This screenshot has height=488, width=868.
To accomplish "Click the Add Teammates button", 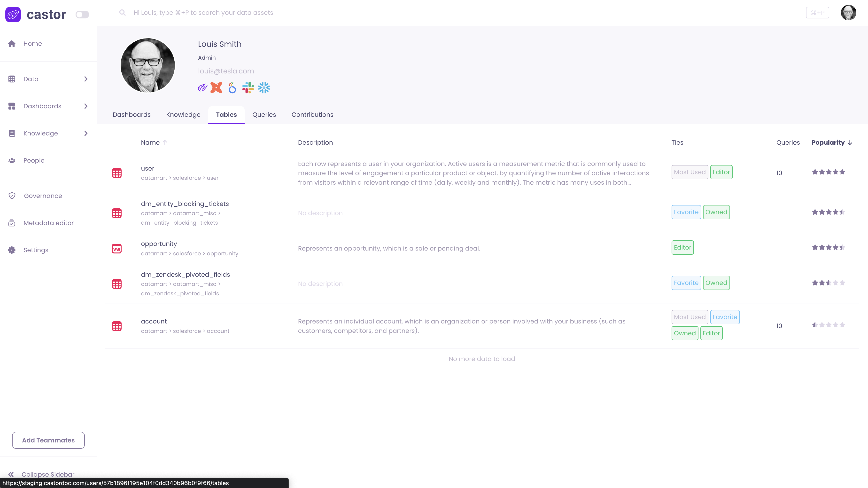I will click(48, 440).
